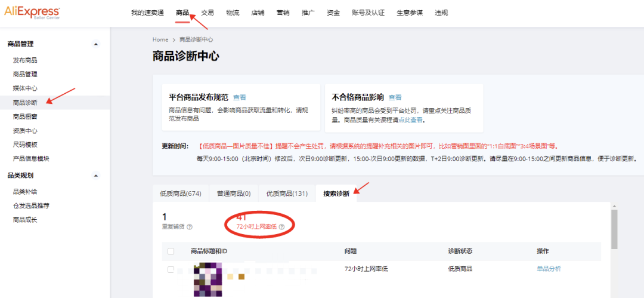The image size is (644, 298).
Task: Open 营销 top menu
Action: click(x=283, y=13)
